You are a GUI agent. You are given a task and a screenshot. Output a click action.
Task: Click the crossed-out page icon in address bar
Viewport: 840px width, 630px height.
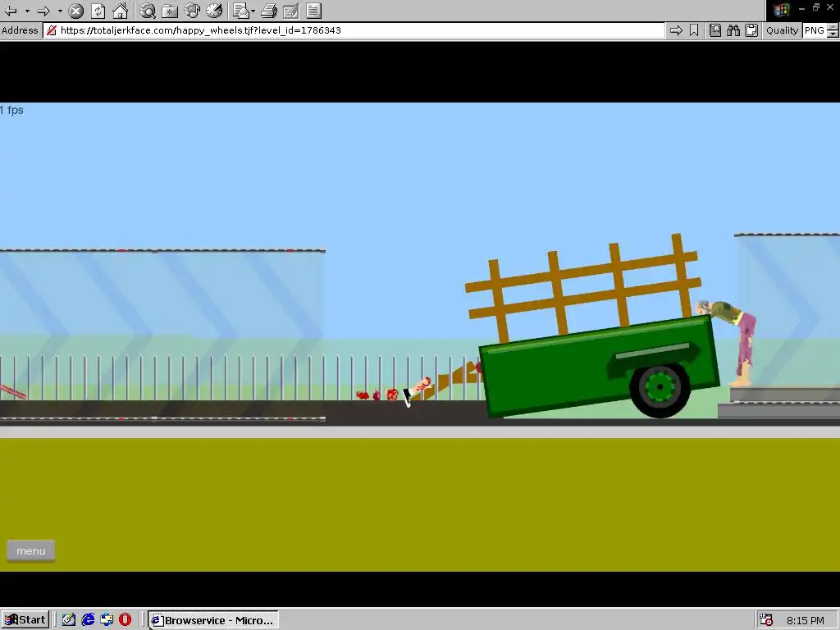(x=52, y=30)
